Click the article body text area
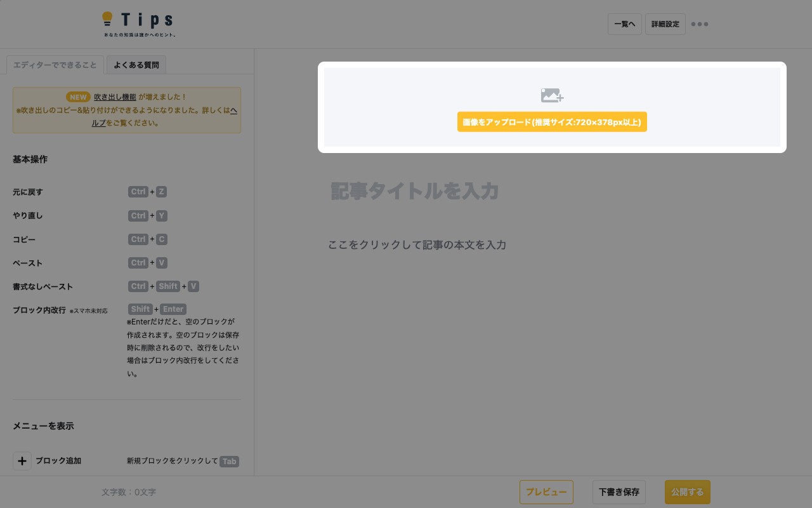Screen dimensions: 812x508 552,245
